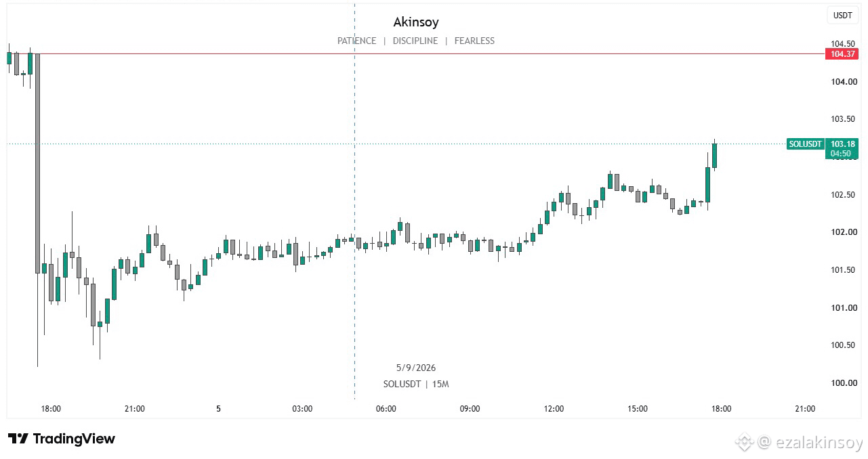The width and height of the screenshot is (868, 459).
Task: Select the red 104.37 price label
Action: point(842,53)
